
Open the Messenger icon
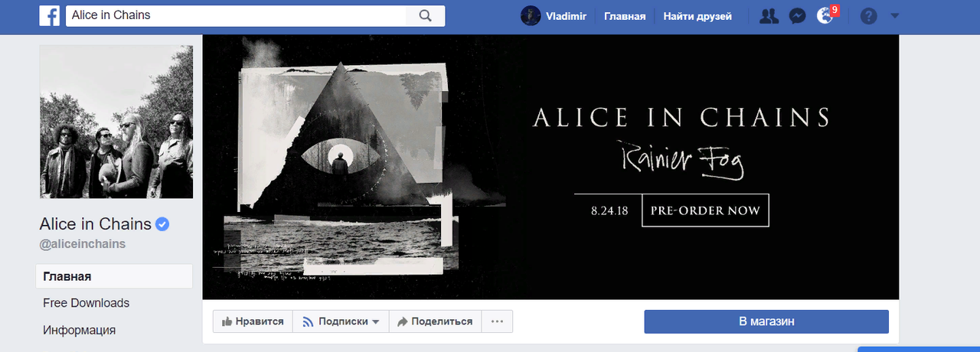(x=797, y=16)
